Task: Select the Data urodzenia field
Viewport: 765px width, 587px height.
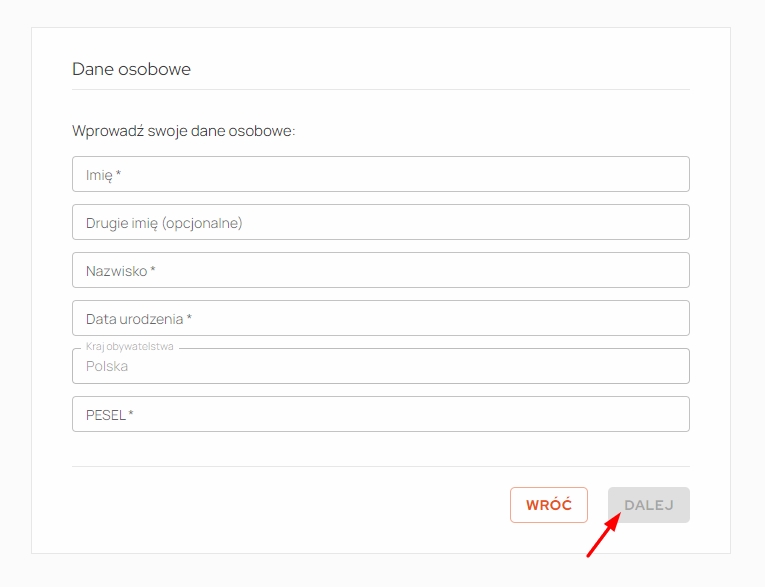Action: [x=381, y=318]
